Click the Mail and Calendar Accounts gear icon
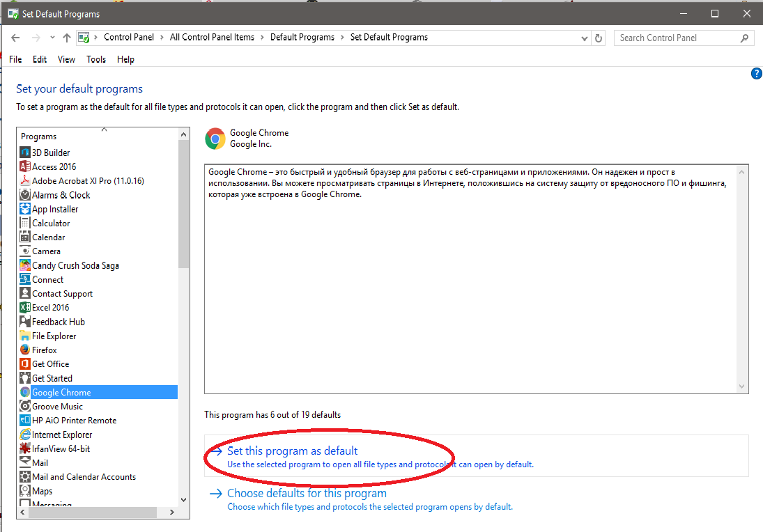This screenshot has width=763, height=532. [x=25, y=477]
